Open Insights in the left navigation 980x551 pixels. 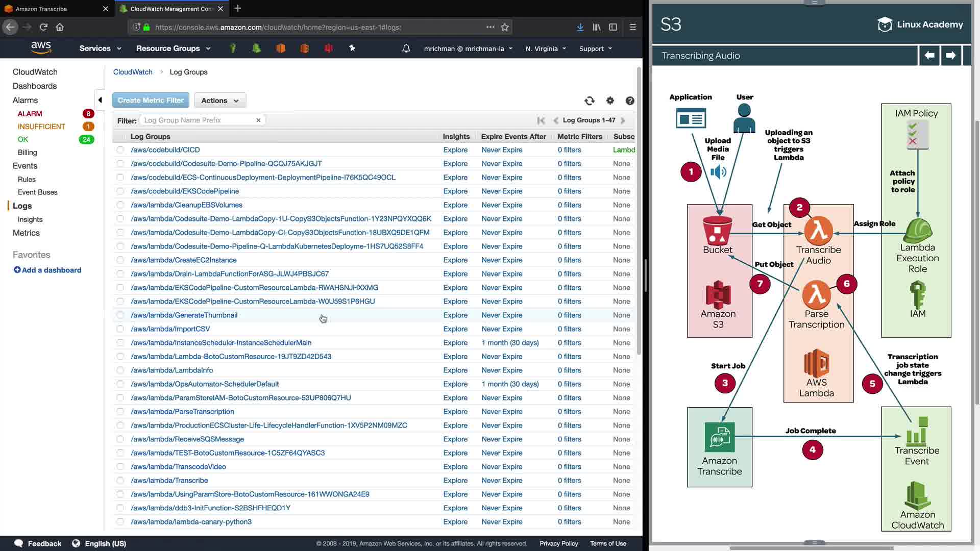tap(30, 219)
